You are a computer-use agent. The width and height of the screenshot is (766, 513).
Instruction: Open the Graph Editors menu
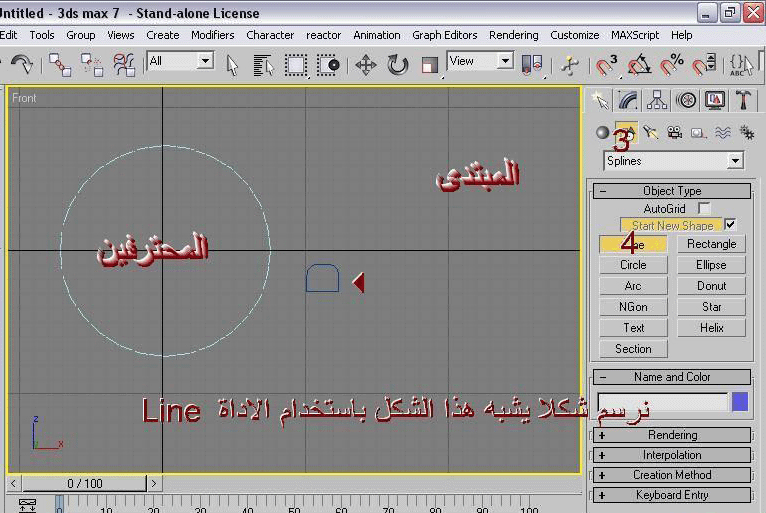(445, 35)
